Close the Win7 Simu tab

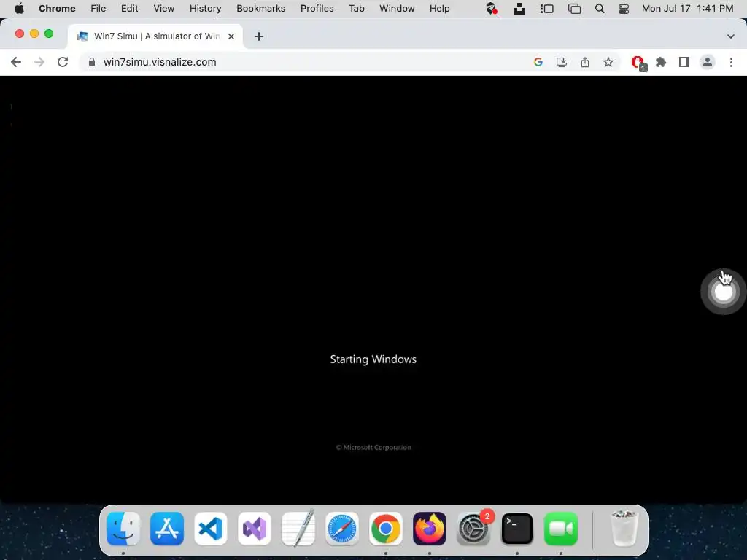click(231, 36)
